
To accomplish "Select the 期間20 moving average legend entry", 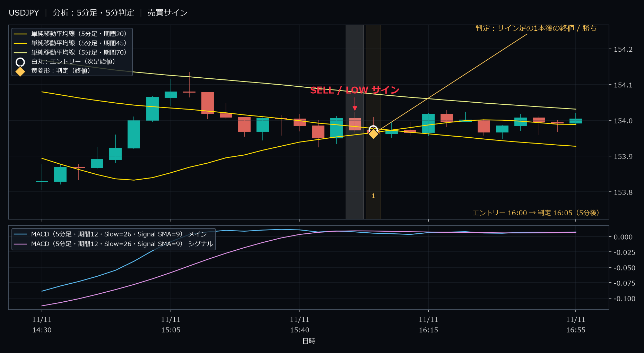I will tap(72, 34).
